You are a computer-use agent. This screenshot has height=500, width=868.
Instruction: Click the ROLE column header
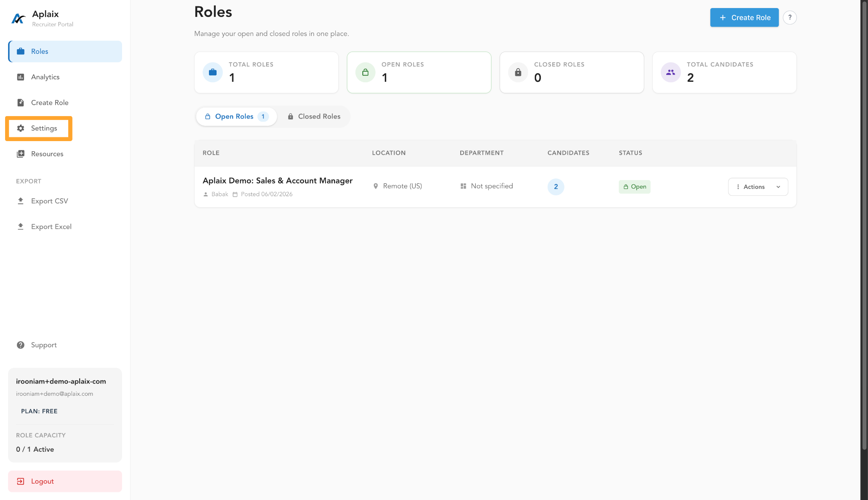tap(211, 153)
